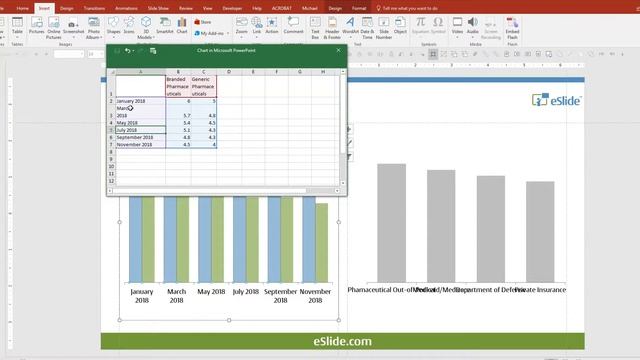Open Header & Footer
The width and height of the screenshot is (640, 360).
coord(332,28)
